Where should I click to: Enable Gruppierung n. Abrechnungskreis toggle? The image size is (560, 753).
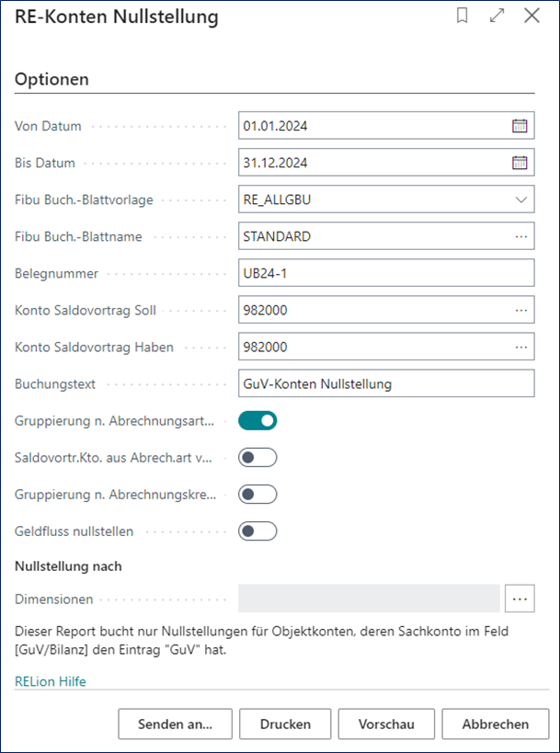click(257, 495)
